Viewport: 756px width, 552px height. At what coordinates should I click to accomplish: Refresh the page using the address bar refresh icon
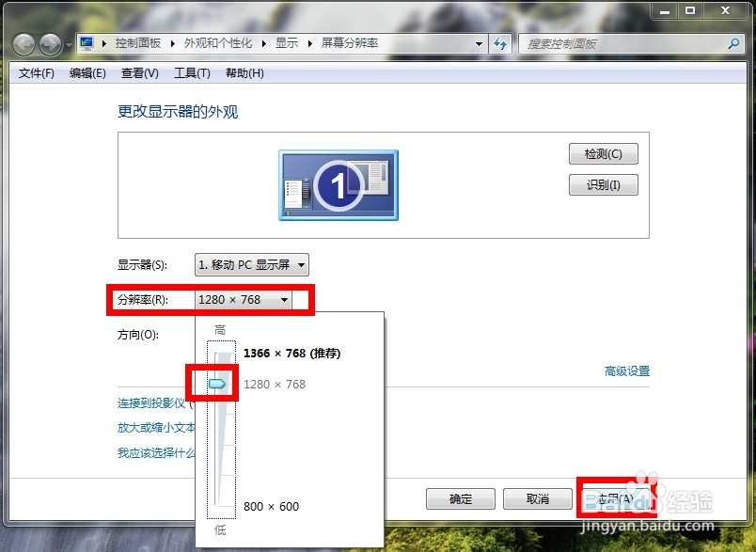pos(501,43)
